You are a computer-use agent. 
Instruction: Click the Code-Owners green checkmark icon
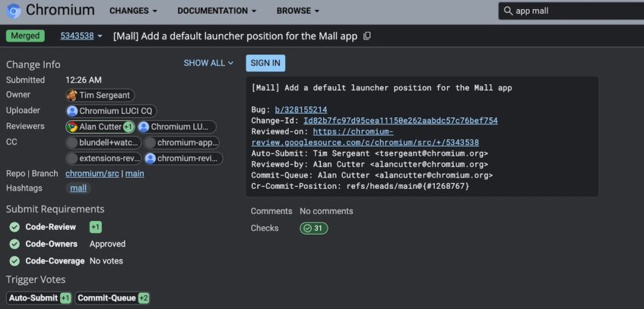(14, 244)
